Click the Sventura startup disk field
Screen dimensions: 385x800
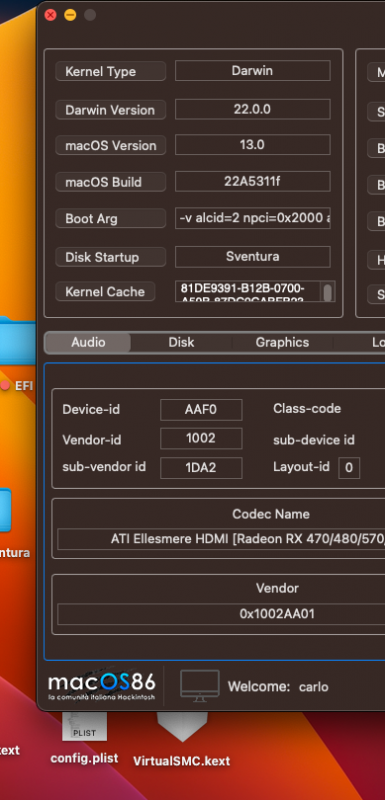coord(252,257)
